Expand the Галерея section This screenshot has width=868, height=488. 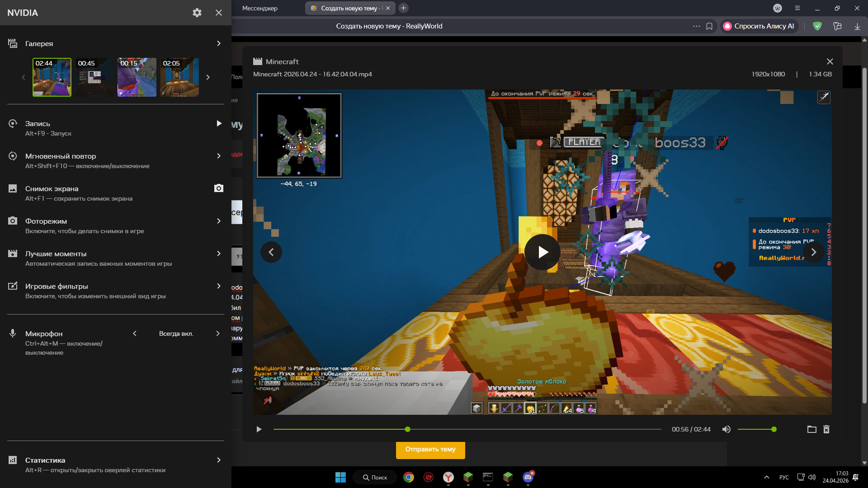pyautogui.click(x=219, y=43)
